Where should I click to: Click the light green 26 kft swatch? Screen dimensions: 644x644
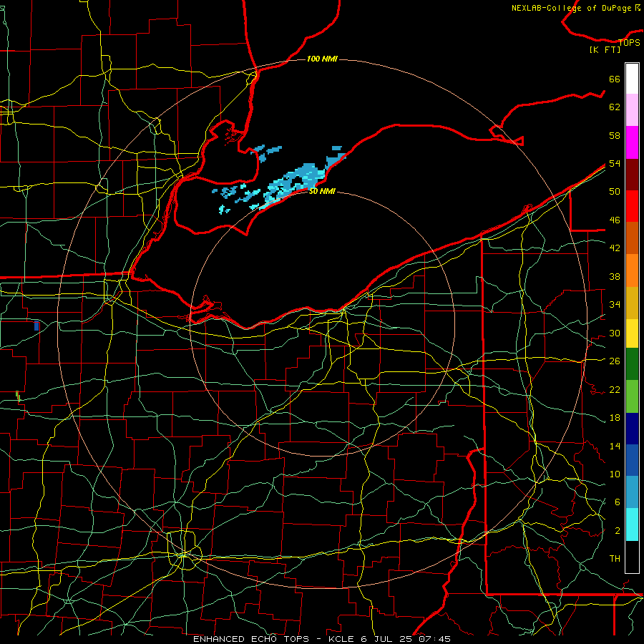point(632,396)
